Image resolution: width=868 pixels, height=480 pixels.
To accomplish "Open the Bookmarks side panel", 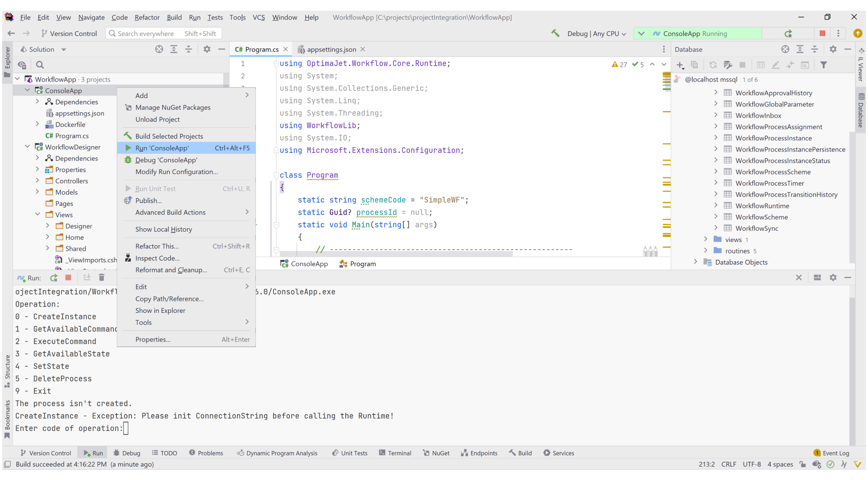I will 7,419.
